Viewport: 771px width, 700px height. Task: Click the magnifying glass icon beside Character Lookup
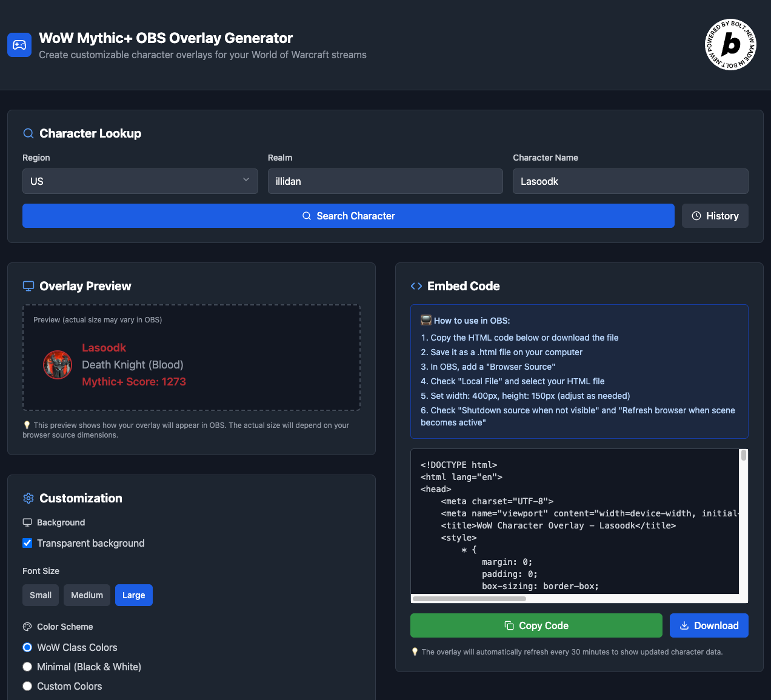28,133
